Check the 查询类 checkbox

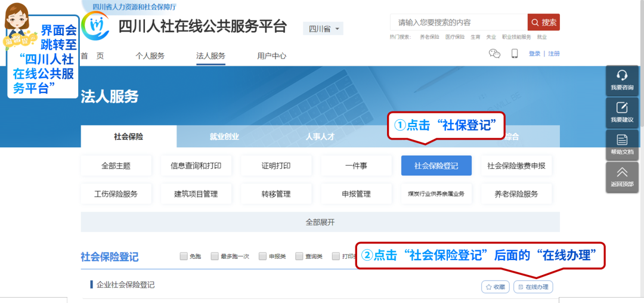(299, 256)
